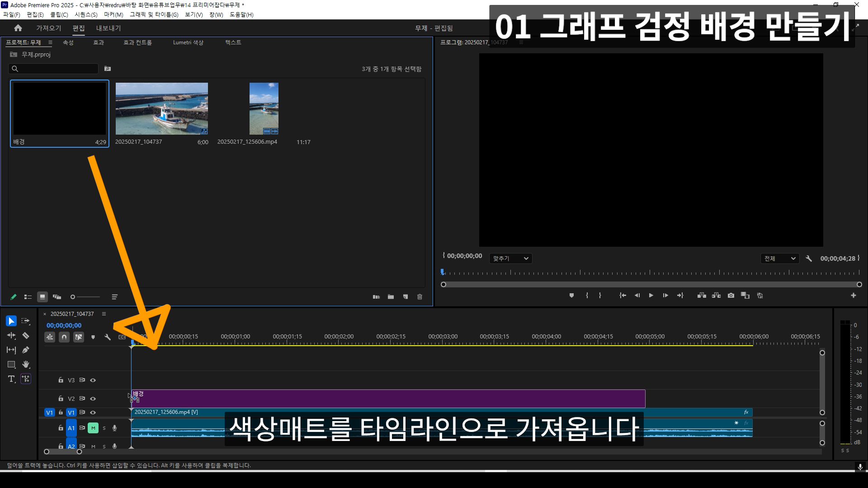Select the Pen tool
The height and width of the screenshot is (488, 868).
(26, 350)
